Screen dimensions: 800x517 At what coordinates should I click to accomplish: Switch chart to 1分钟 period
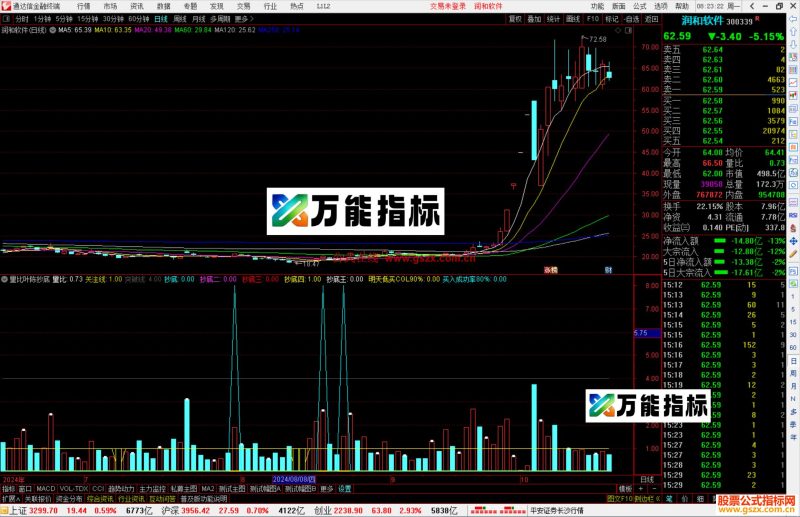42,19
